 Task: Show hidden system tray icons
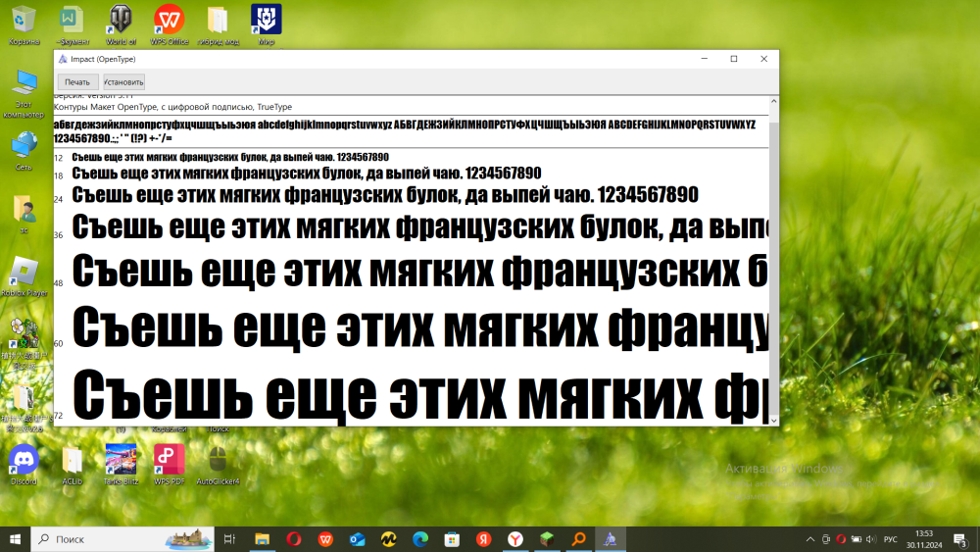[x=810, y=539]
